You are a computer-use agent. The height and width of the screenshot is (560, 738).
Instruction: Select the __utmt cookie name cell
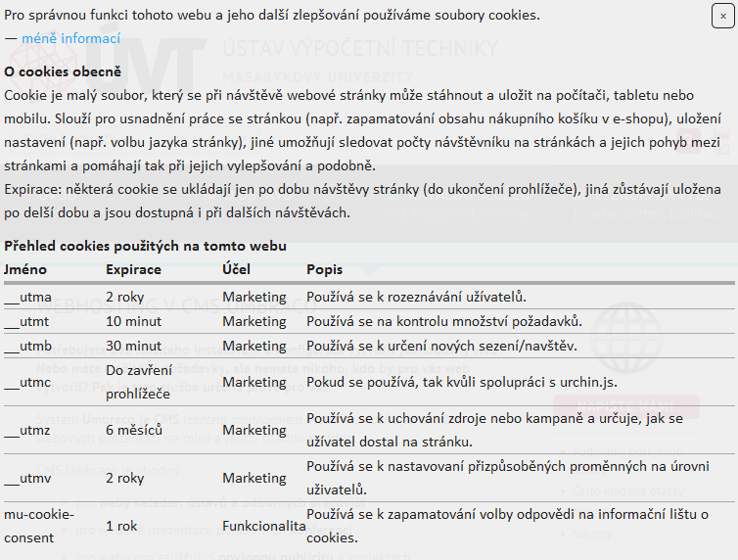pyautogui.click(x=26, y=321)
